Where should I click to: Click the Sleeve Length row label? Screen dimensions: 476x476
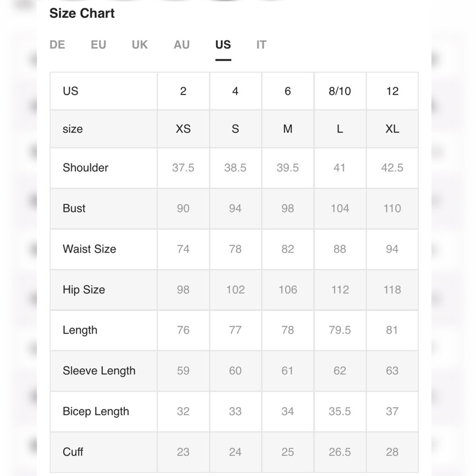pos(99,371)
